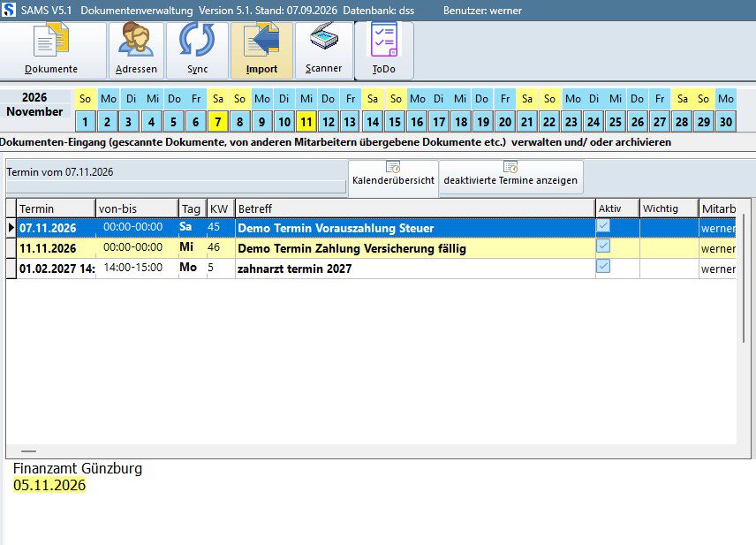Sort by the Termin column header
This screenshot has height=545, width=756.
pos(56,208)
